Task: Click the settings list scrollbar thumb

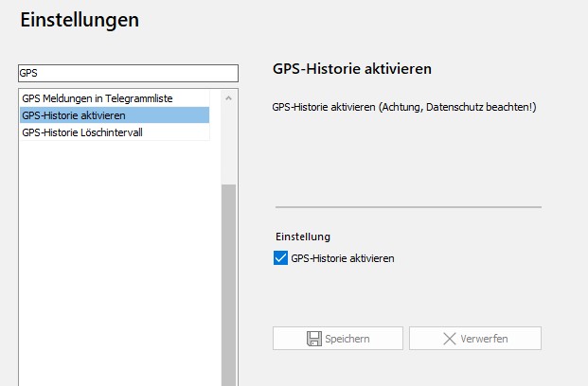Action: pos(229,284)
